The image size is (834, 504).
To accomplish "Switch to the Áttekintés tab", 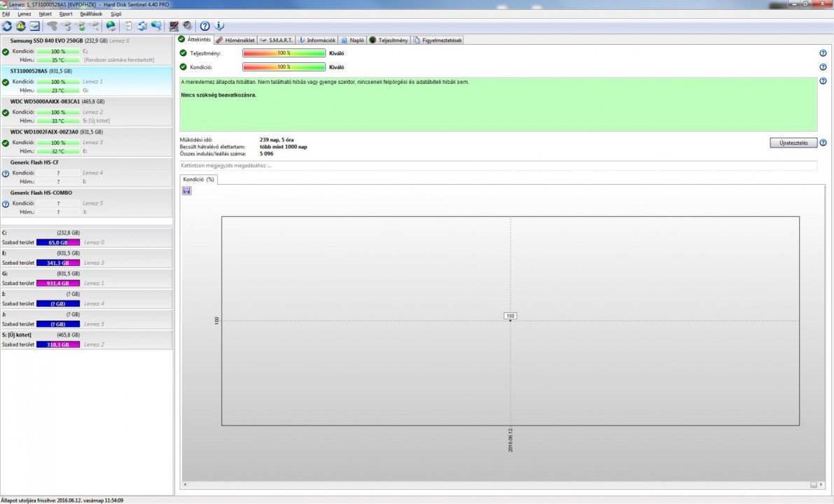I will click(195, 40).
